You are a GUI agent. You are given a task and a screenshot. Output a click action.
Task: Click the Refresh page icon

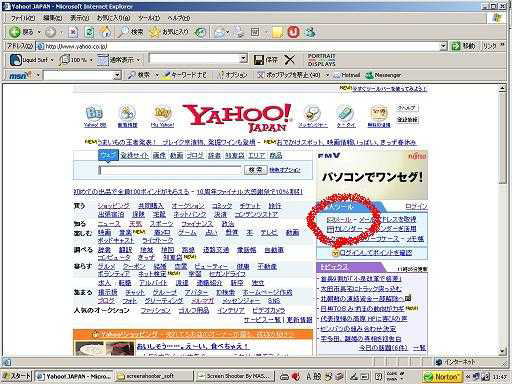click(89, 32)
